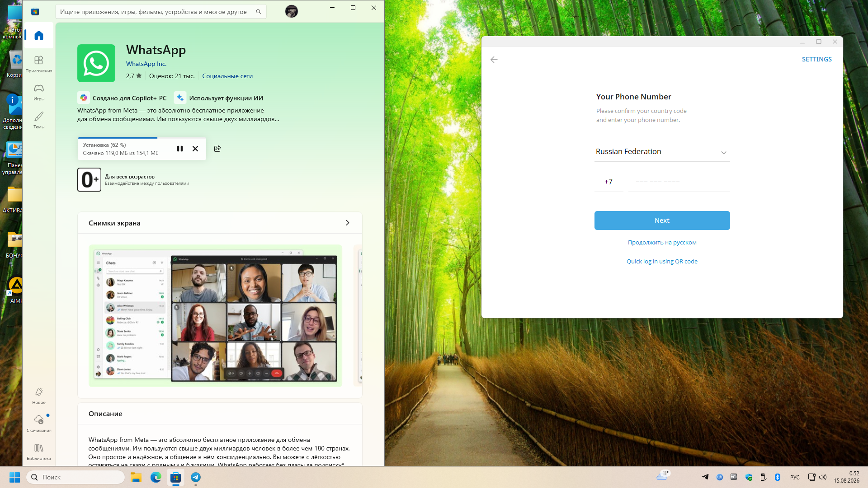Screen dimensions: 868x488
Task: Open Темы section in Store sidebar
Action: [x=39, y=120]
